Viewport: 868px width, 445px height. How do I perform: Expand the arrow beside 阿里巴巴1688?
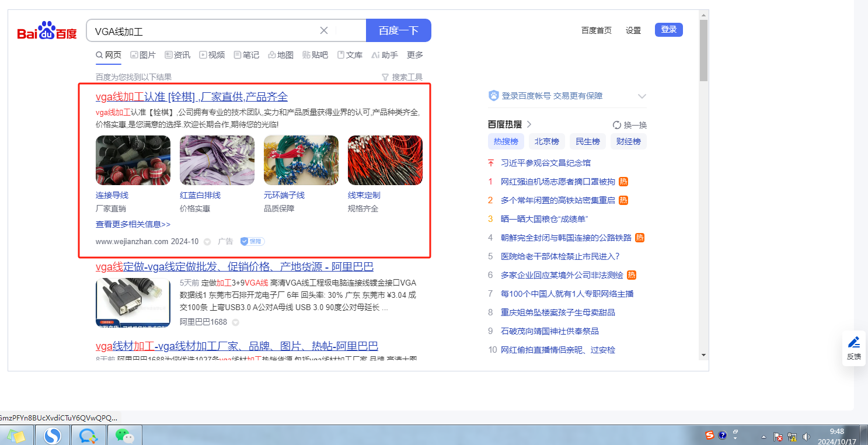(236, 322)
